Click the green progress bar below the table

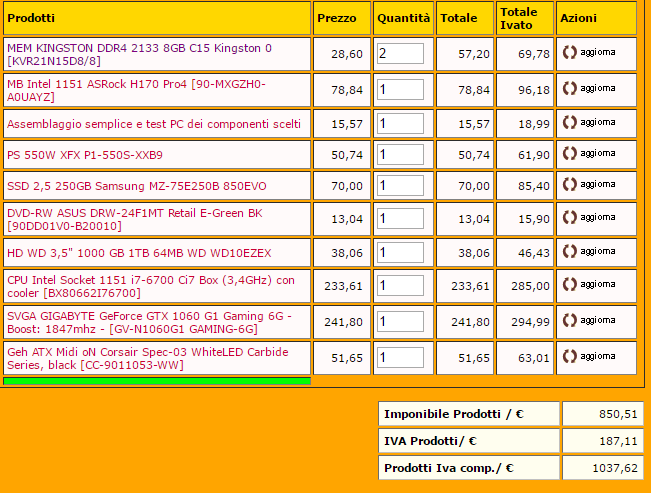[157, 381]
